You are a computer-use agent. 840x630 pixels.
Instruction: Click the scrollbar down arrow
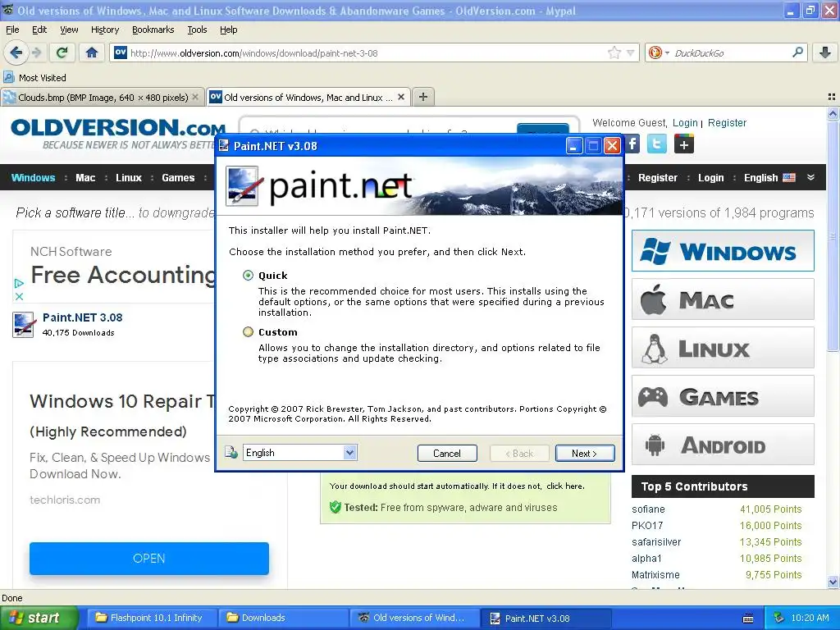pos(832,582)
